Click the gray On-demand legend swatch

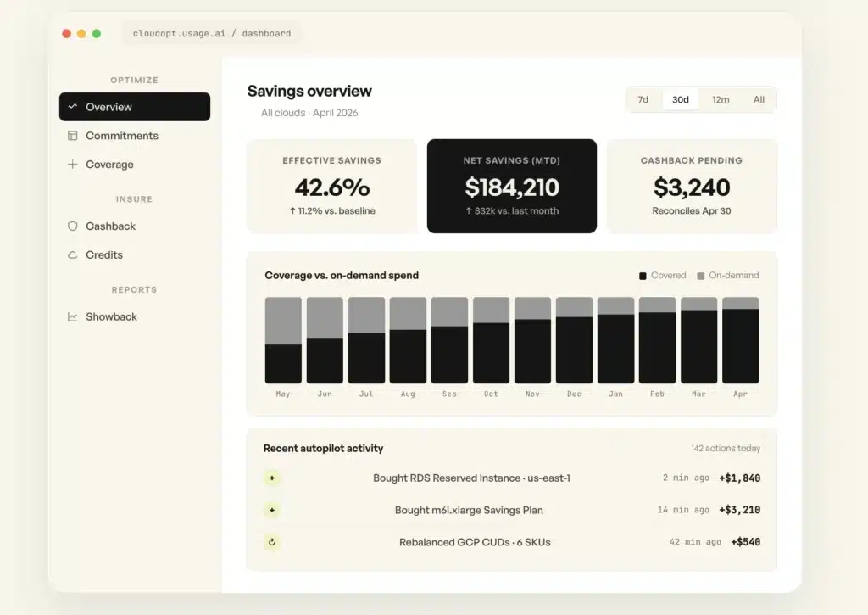click(701, 276)
